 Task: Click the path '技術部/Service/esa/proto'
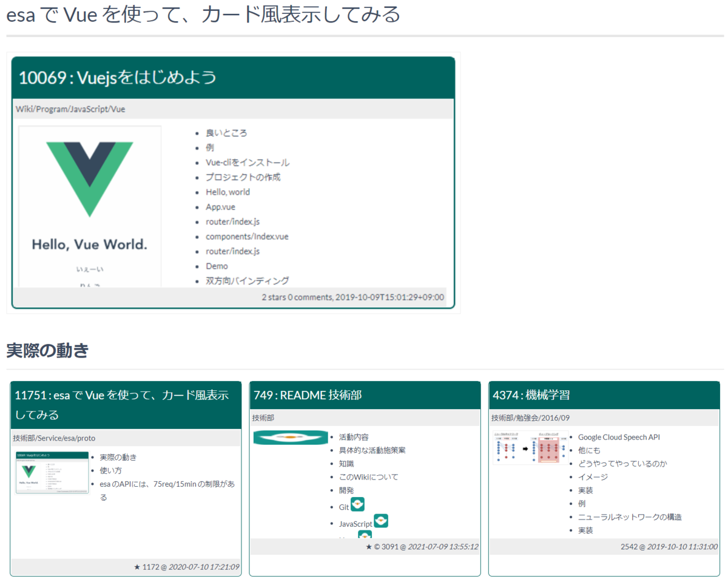[54, 438]
